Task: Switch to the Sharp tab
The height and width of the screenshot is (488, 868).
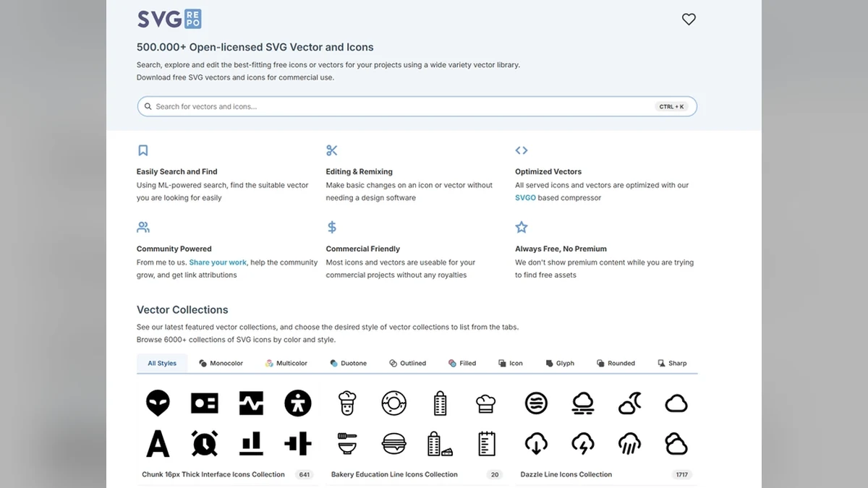Action: [x=672, y=363]
